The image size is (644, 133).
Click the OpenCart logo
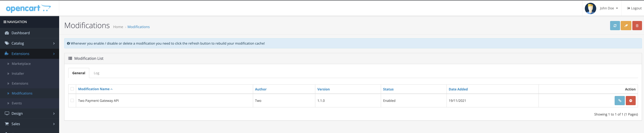(28, 8)
